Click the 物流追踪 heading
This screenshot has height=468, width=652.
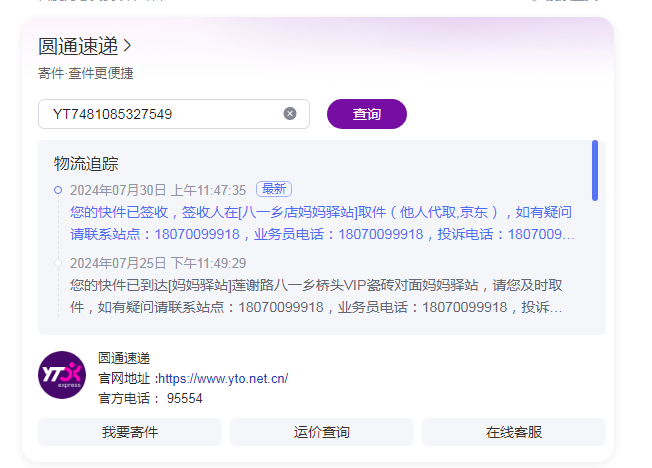pos(86,163)
